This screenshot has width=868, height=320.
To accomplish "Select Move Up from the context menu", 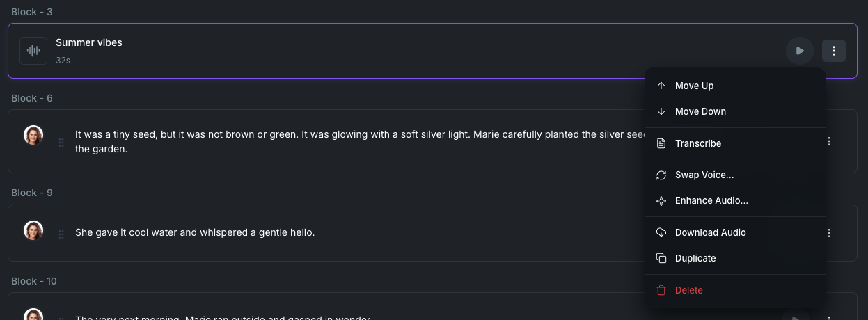I will [x=694, y=86].
